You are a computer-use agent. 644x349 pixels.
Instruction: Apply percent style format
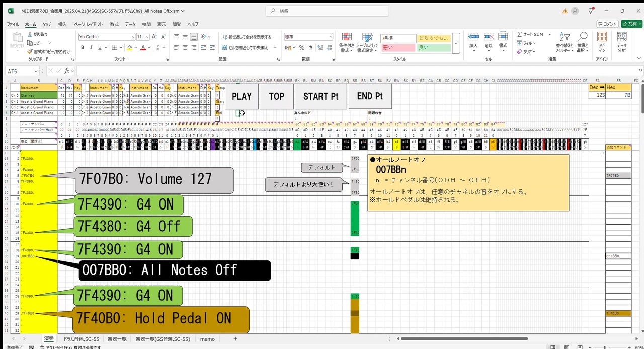(302, 48)
